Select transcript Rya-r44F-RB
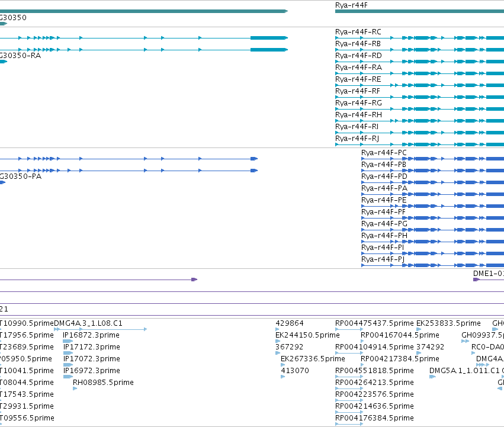The width and height of the screenshot is (504, 427). pyautogui.click(x=358, y=44)
